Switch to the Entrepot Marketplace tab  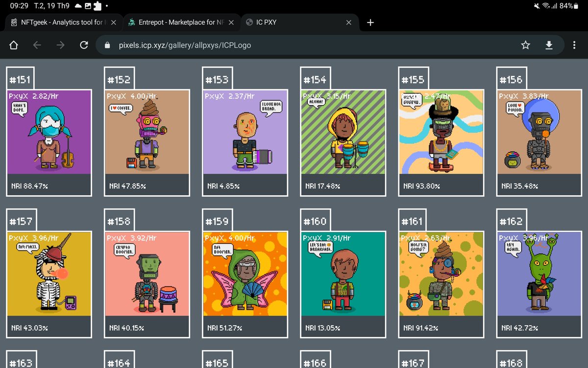[x=181, y=22]
